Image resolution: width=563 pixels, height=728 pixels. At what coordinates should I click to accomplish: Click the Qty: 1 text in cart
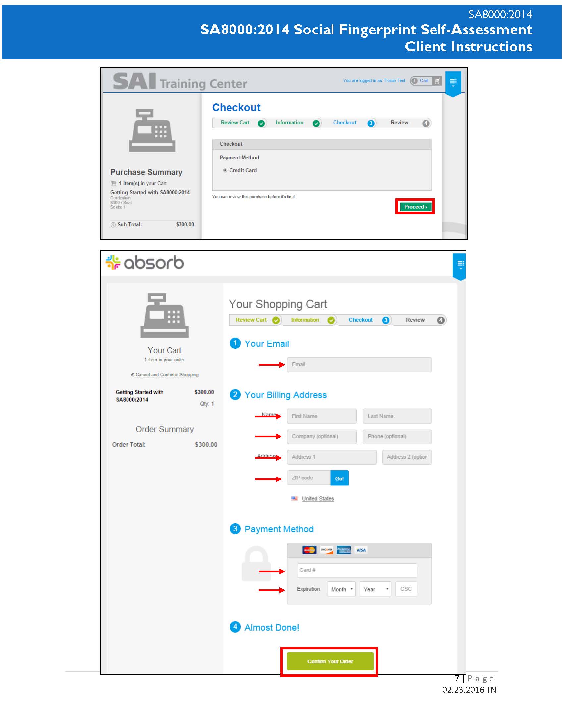[x=207, y=404]
